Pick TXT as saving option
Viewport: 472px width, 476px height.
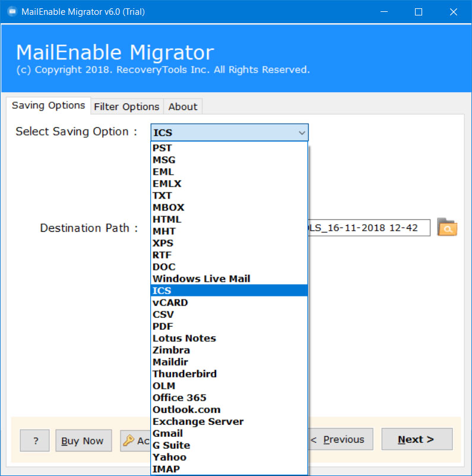tap(229, 196)
